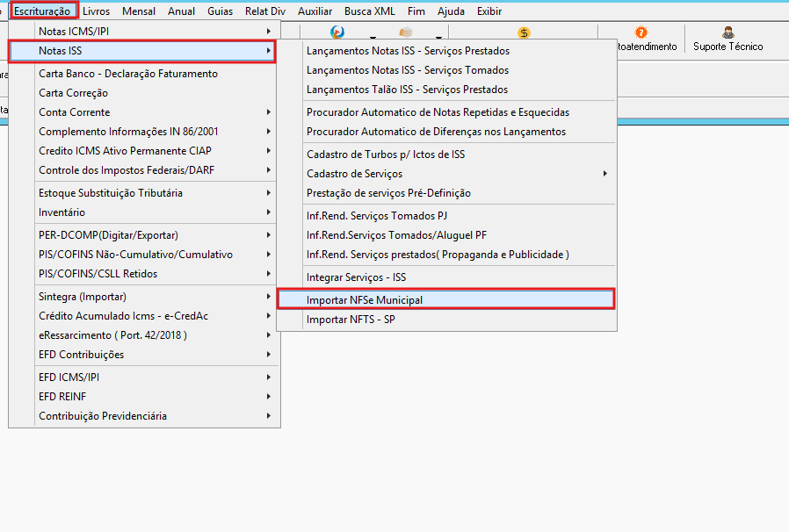Select Lançamentos Talão ISS - Serviços Prestados
The width and height of the screenshot is (789, 532).
tap(447, 90)
